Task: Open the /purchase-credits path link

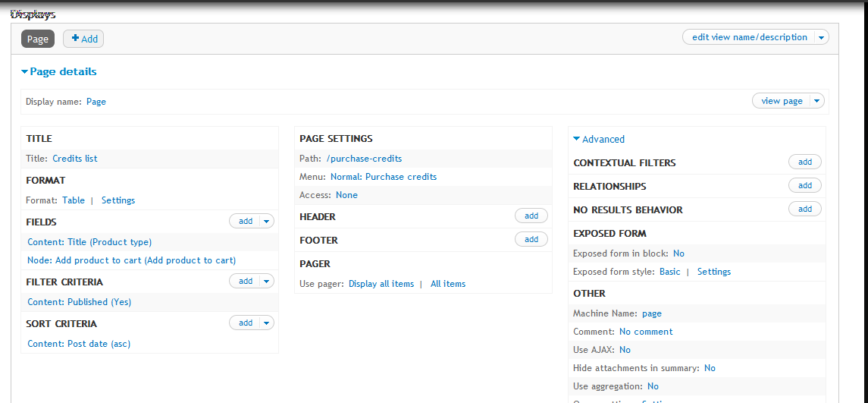Action: (364, 159)
